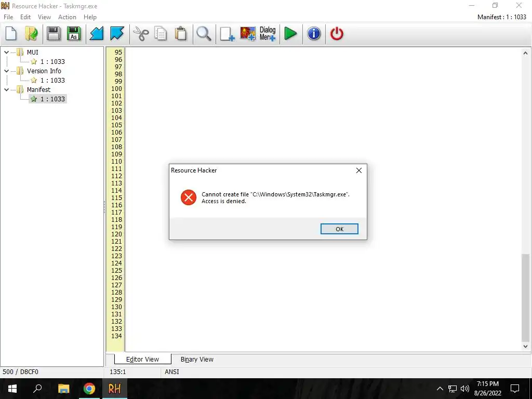The image size is (532, 399).
Task: Click the red error icon in the dialog
Action: [188, 197]
